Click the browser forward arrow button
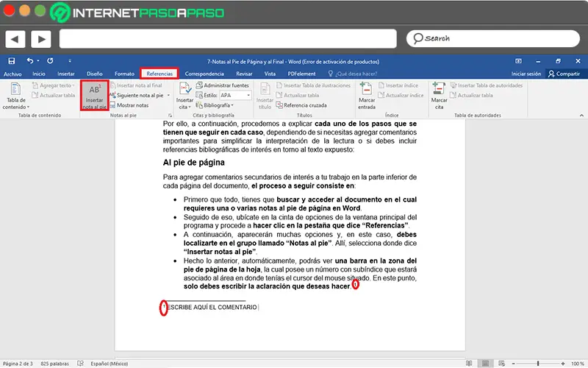This screenshot has height=368, width=588. [x=41, y=39]
